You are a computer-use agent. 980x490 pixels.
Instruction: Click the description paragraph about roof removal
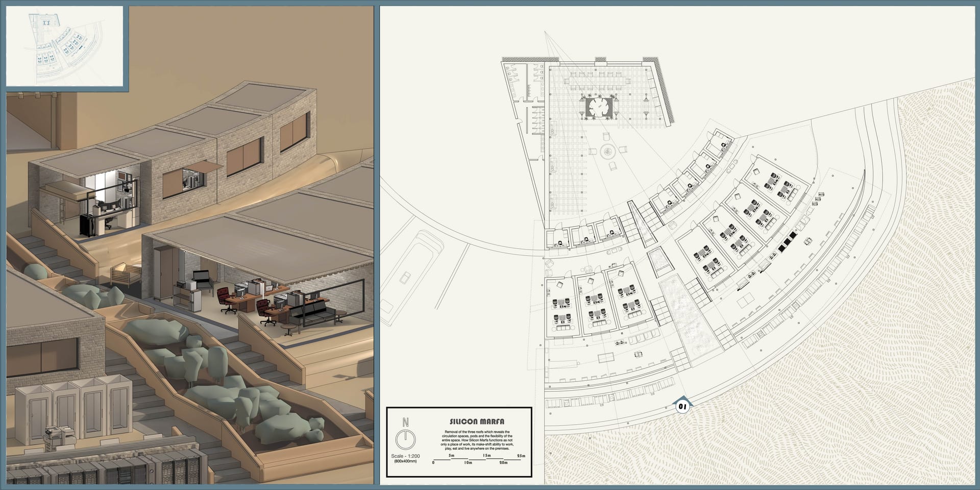pos(477,440)
